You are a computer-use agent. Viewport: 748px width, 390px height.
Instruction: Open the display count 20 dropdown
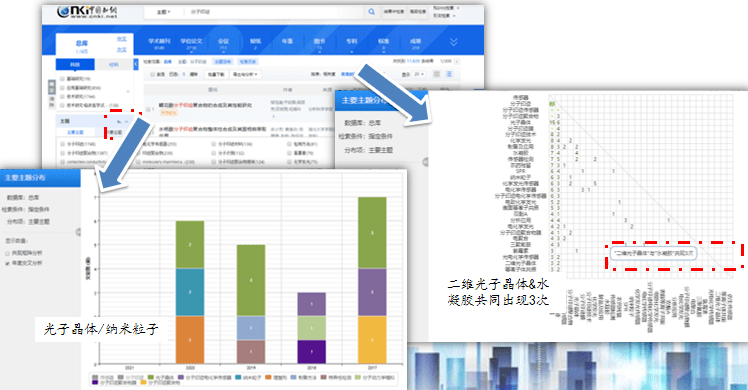pos(419,74)
